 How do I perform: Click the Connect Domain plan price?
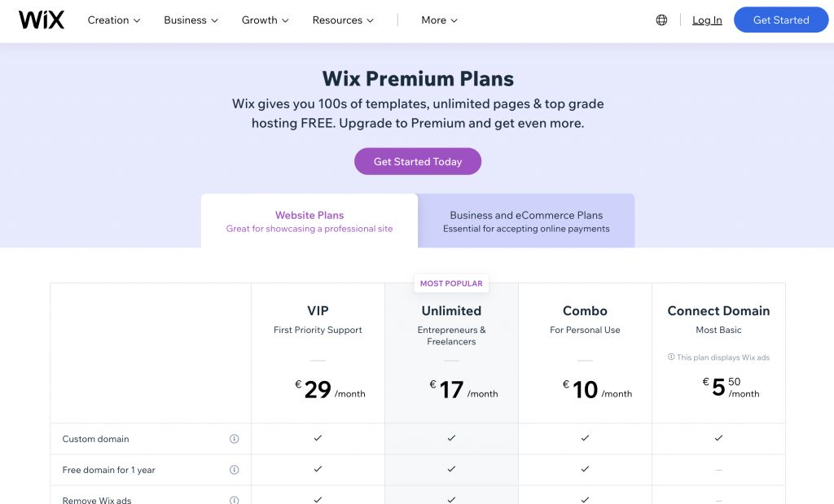(731, 388)
